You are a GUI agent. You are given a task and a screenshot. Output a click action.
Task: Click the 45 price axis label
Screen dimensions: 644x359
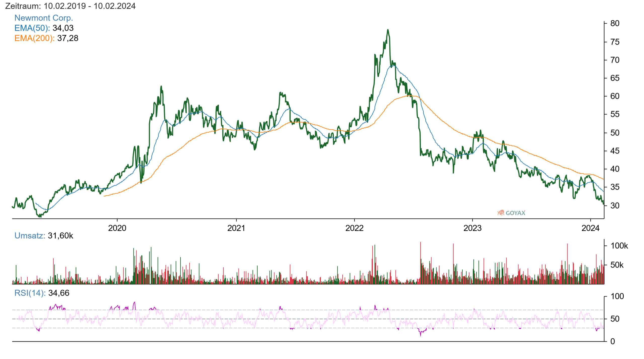pos(615,151)
